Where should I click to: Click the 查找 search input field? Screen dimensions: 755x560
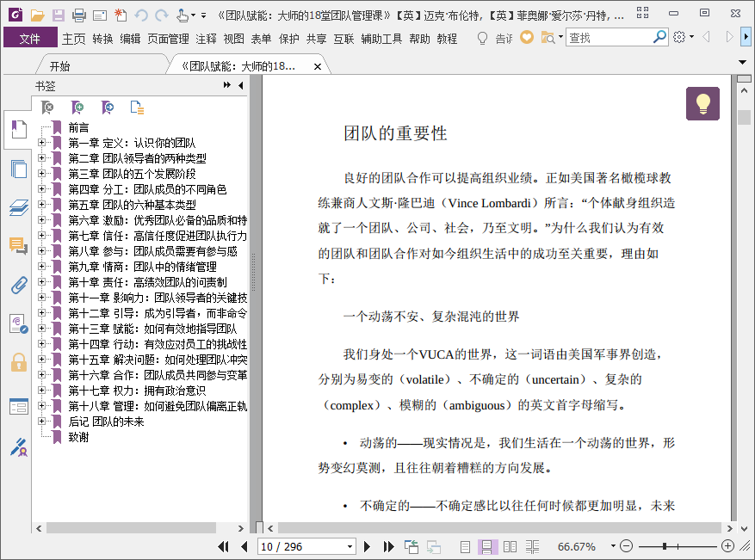(610, 37)
